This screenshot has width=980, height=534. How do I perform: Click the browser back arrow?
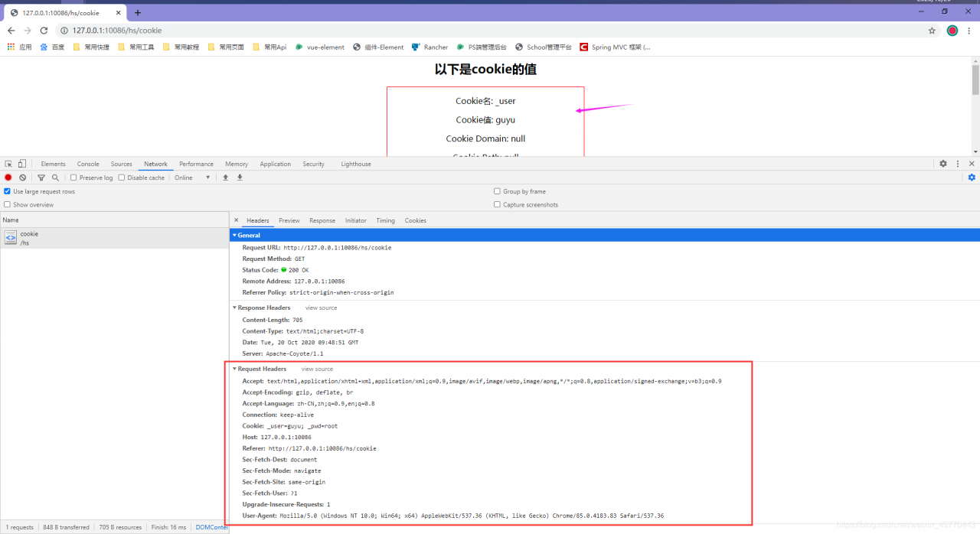click(11, 31)
